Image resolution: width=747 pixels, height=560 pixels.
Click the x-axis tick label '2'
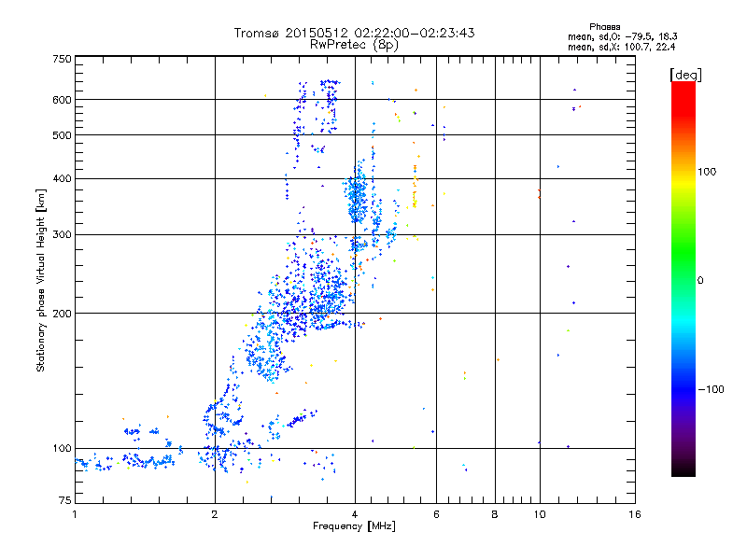tap(215, 514)
